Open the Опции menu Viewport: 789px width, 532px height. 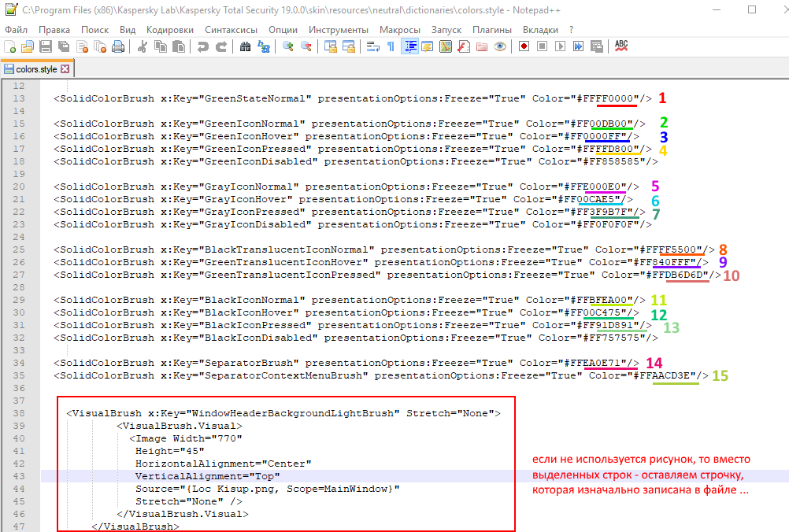point(283,30)
